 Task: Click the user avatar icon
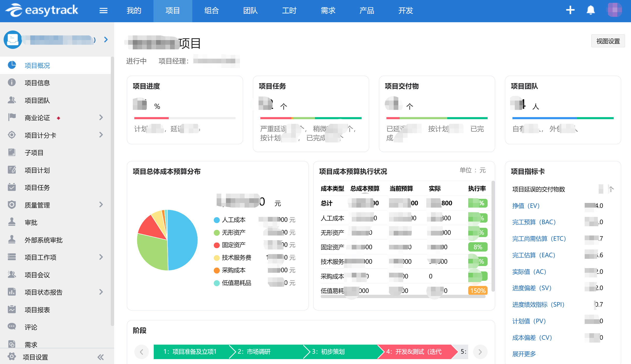(x=614, y=10)
